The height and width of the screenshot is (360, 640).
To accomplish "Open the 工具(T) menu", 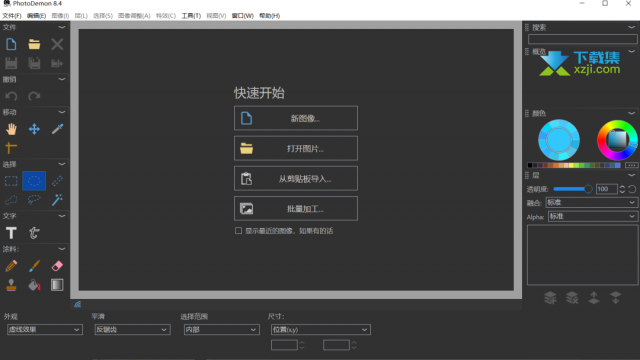I will pyautogui.click(x=191, y=16).
